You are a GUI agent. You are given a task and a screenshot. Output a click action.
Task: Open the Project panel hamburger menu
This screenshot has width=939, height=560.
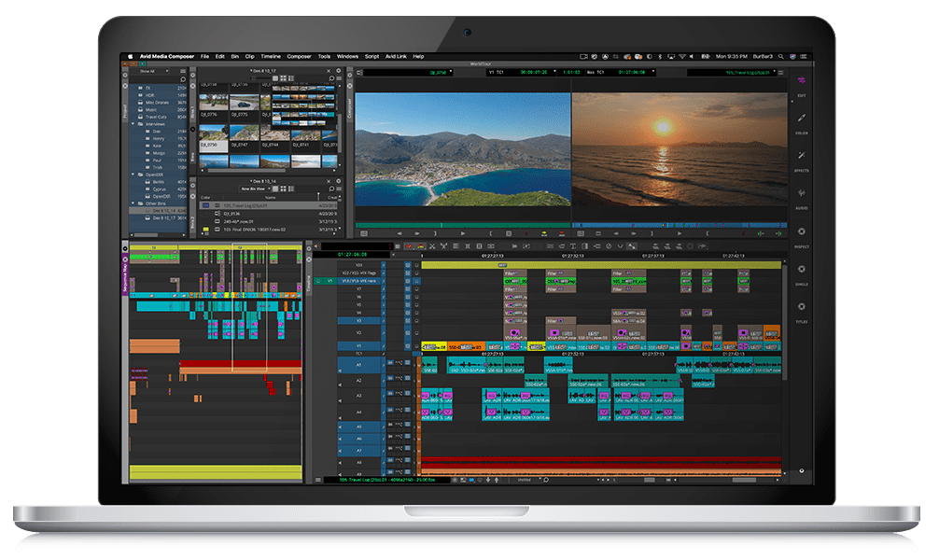183,71
